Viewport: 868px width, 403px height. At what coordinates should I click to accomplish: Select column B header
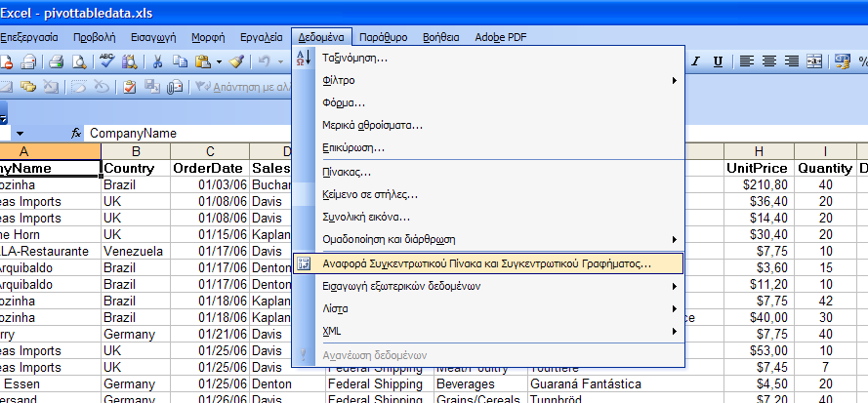[x=136, y=151]
